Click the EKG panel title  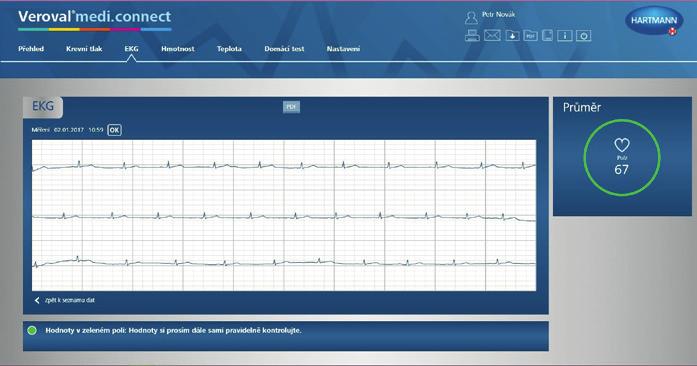pyautogui.click(x=43, y=106)
